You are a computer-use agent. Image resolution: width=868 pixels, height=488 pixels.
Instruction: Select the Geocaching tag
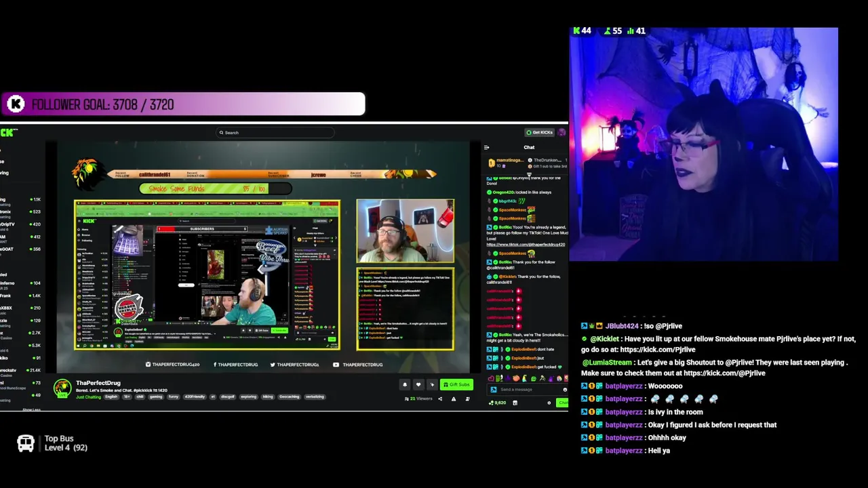pyautogui.click(x=289, y=396)
